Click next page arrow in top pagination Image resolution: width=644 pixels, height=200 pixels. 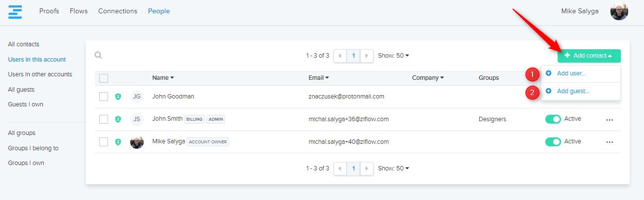pos(366,56)
